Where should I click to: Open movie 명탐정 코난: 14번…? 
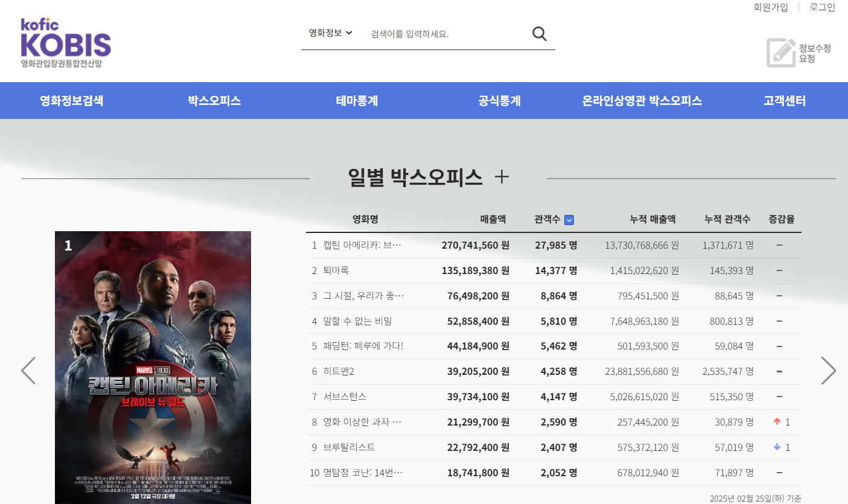pos(363,473)
